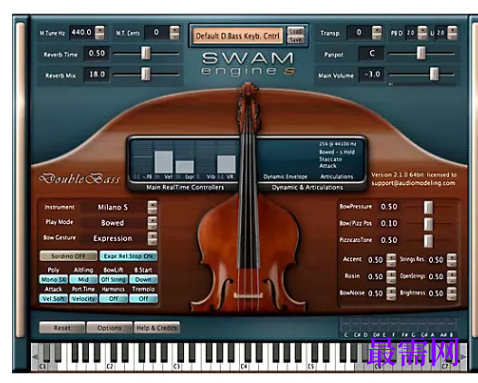Viewport: 478px width, 383px height.
Task: Click the C3 key on the keyboard
Action: 176,366
